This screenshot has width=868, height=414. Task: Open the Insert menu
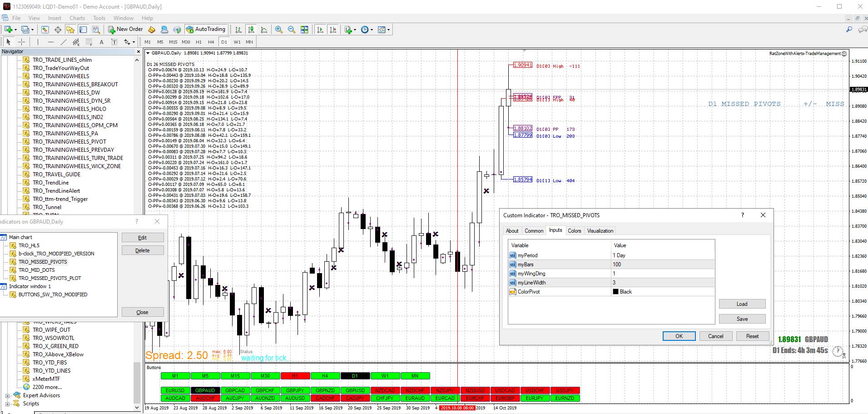(55, 18)
